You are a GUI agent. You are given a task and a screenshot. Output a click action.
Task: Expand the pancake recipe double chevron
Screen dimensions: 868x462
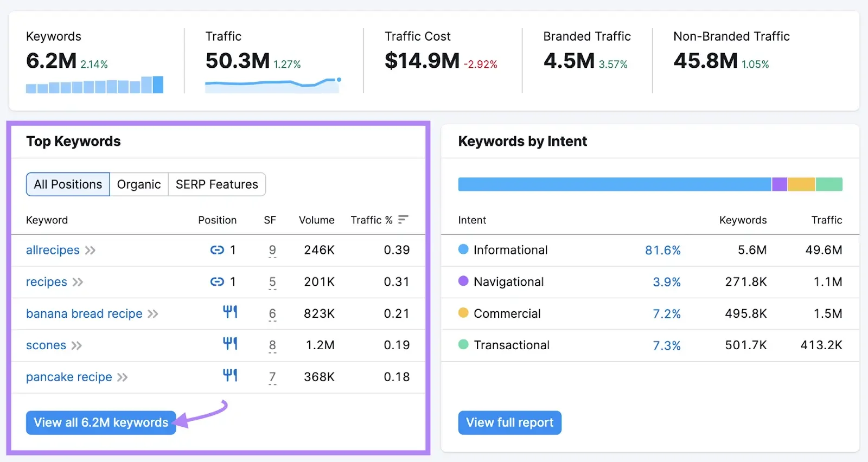click(x=123, y=377)
